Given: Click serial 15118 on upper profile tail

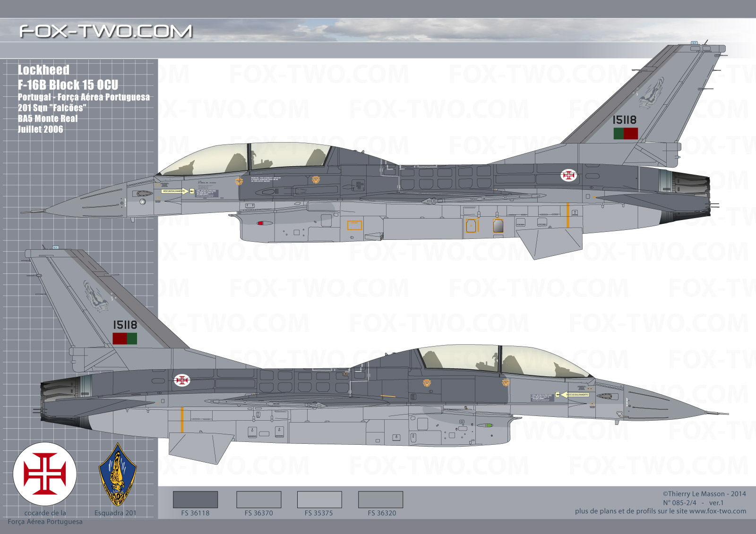Looking at the screenshot, I should click(625, 120).
